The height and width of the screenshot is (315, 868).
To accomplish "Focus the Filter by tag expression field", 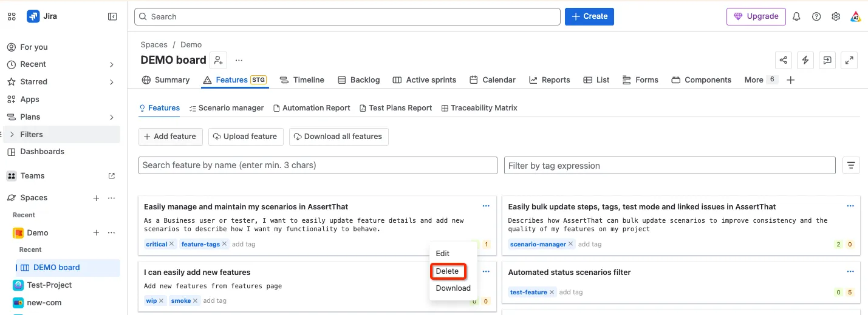I will click(x=670, y=165).
